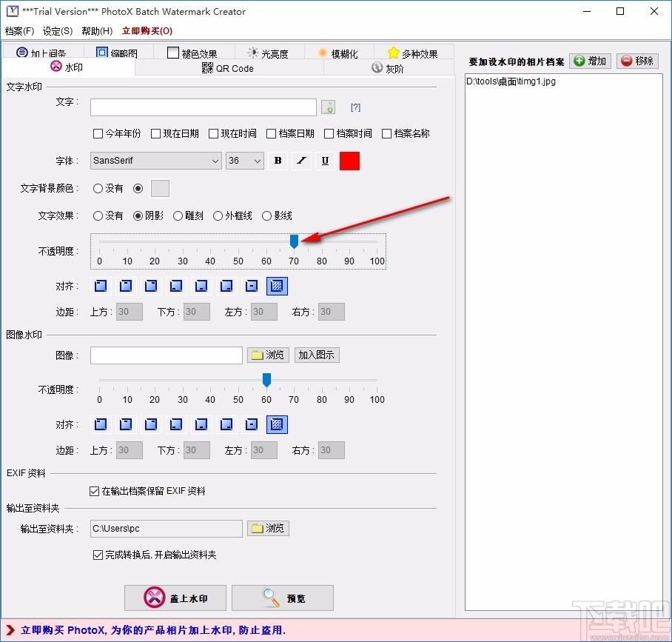Switch to the 褪色效果 tab
Viewport: 672px width, 642px height.
pos(193,53)
